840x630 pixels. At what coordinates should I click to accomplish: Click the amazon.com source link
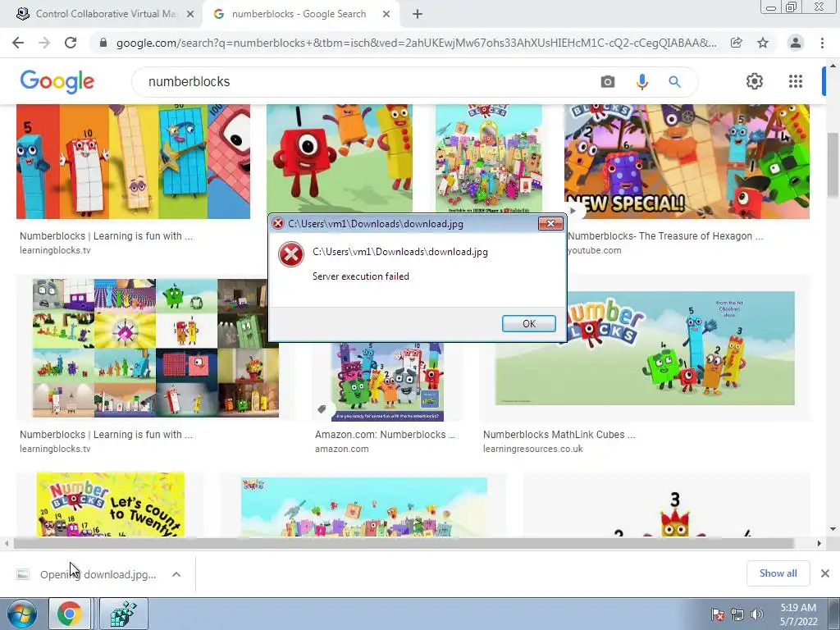[342, 449]
